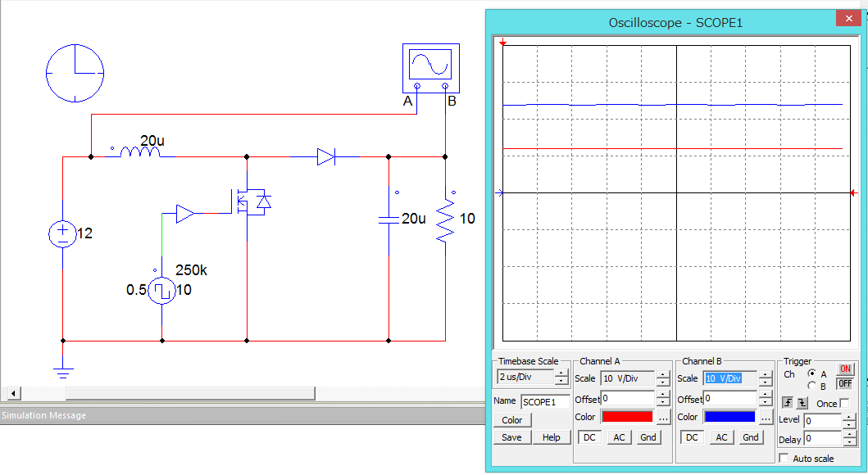The image size is (868, 475).
Task: Select the MOSFET switch symbol
Action: pos(250,201)
